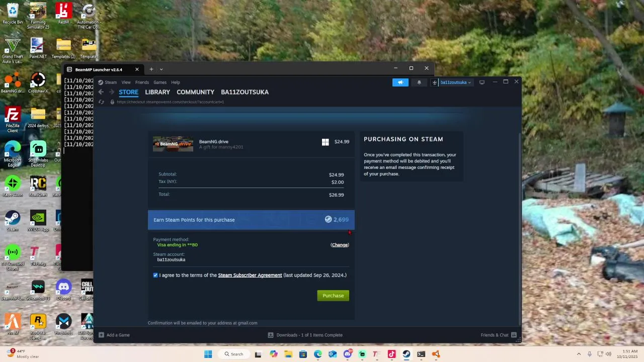Open the Steam announcements megaphone button

point(400,82)
